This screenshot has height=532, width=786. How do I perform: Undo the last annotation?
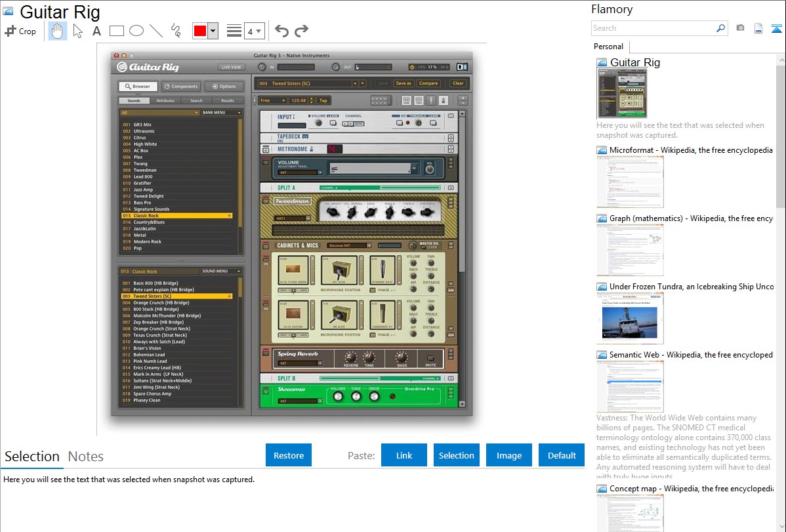(281, 31)
